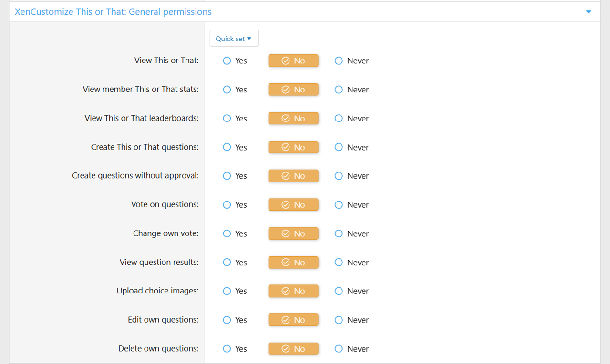This screenshot has height=364, width=610.
Task: Select Never for View This or That
Action: coord(352,61)
